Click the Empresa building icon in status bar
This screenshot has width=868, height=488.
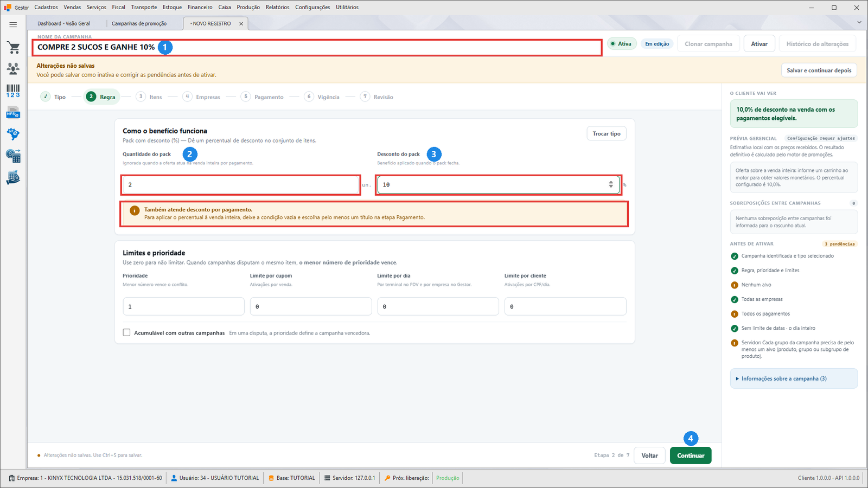click(12, 478)
